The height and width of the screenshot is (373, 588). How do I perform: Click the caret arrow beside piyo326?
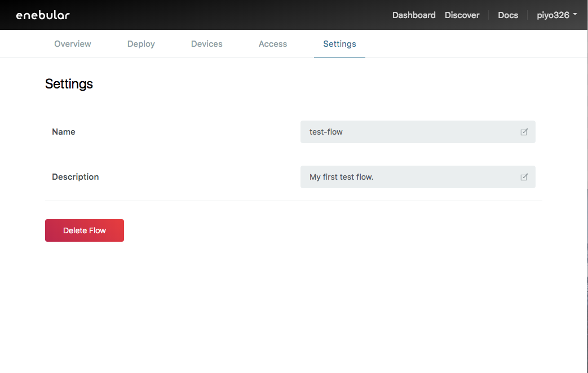[x=574, y=15]
